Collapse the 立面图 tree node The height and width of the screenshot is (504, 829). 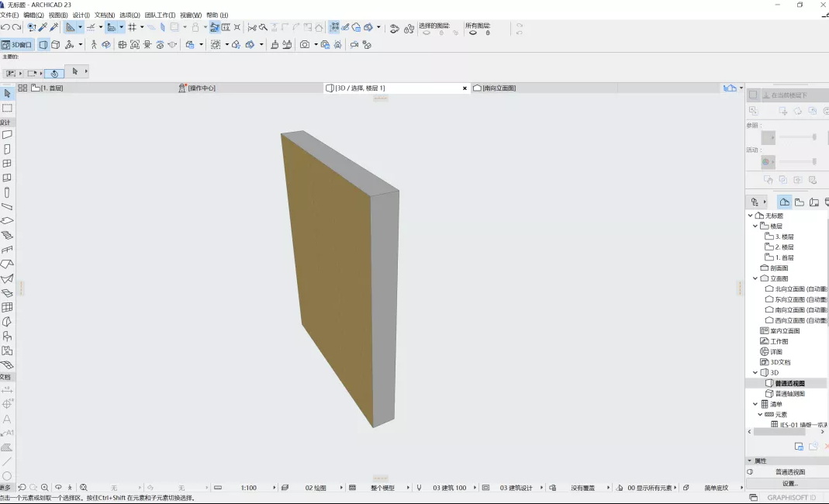coord(755,278)
